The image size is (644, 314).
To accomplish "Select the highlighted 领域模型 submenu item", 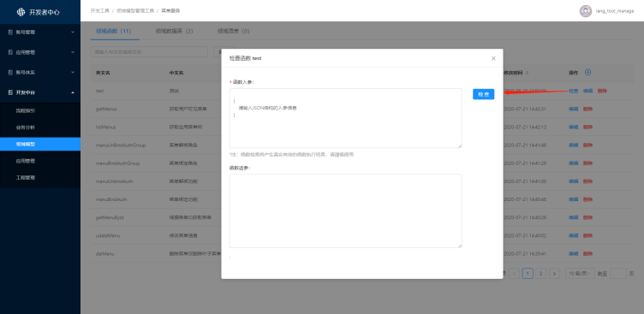I will pos(40,144).
